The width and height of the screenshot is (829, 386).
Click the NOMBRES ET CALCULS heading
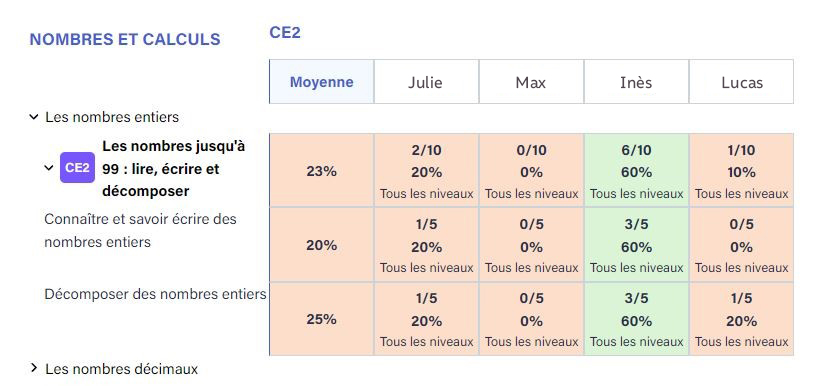point(125,39)
